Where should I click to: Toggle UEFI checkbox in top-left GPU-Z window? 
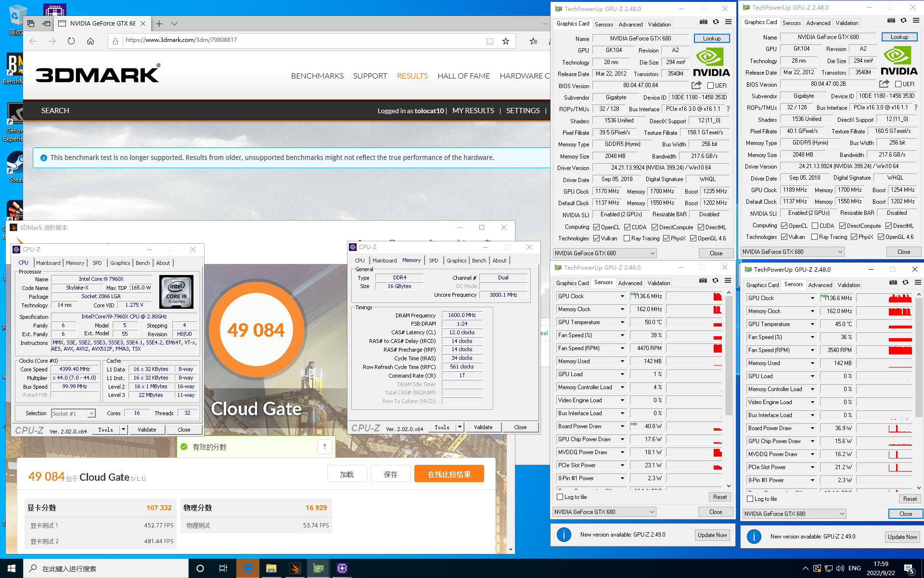click(x=710, y=86)
